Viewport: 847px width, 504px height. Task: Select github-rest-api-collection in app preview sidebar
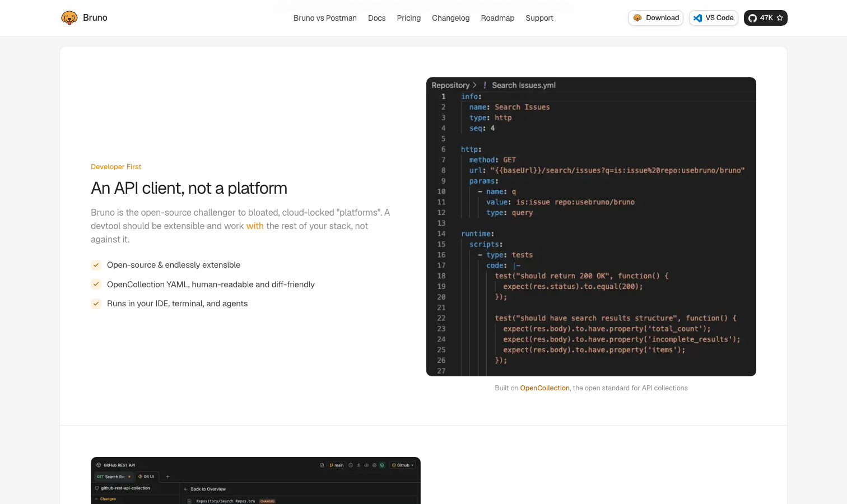tap(123, 488)
